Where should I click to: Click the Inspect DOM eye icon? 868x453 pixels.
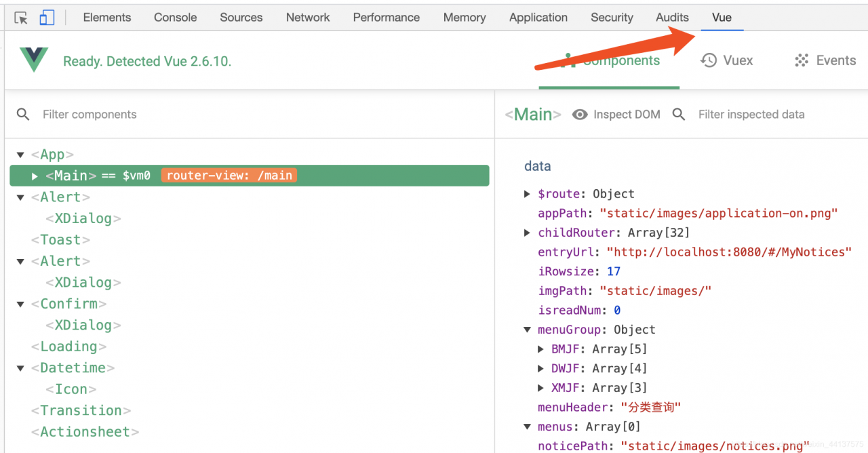coord(580,115)
